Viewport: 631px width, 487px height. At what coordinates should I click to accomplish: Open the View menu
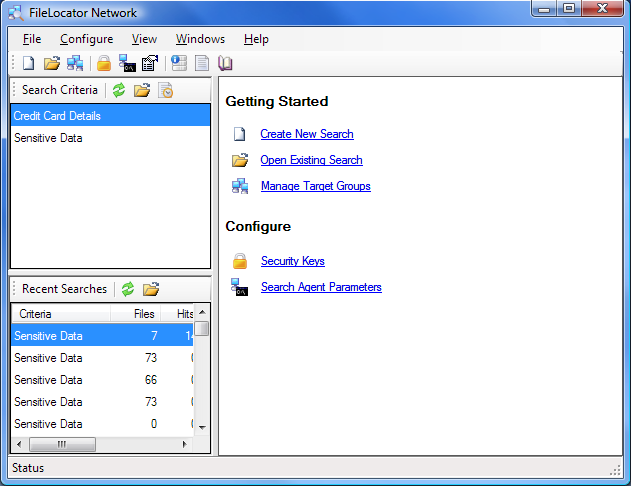click(144, 39)
